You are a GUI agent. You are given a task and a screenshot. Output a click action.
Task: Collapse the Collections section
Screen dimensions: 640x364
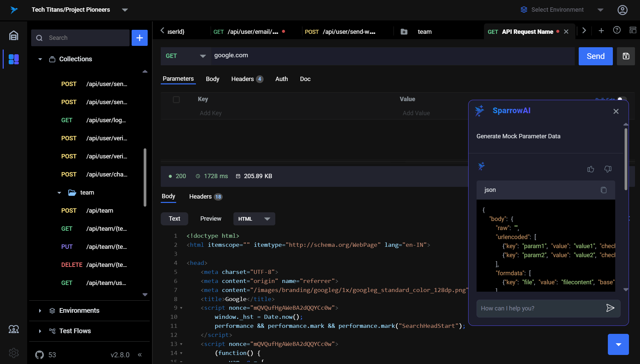[x=40, y=59]
